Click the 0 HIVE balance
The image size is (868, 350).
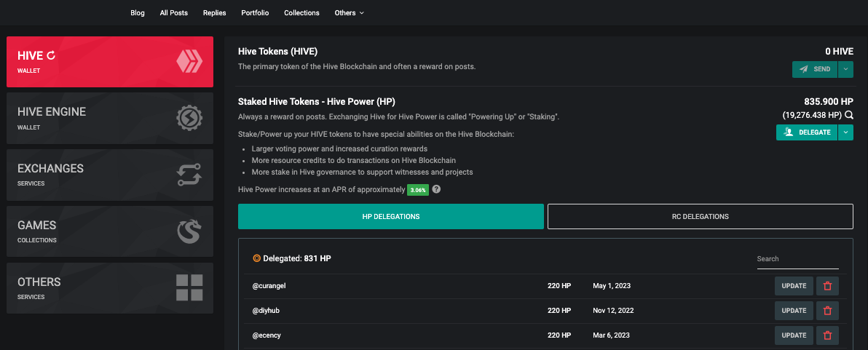pyautogui.click(x=839, y=52)
